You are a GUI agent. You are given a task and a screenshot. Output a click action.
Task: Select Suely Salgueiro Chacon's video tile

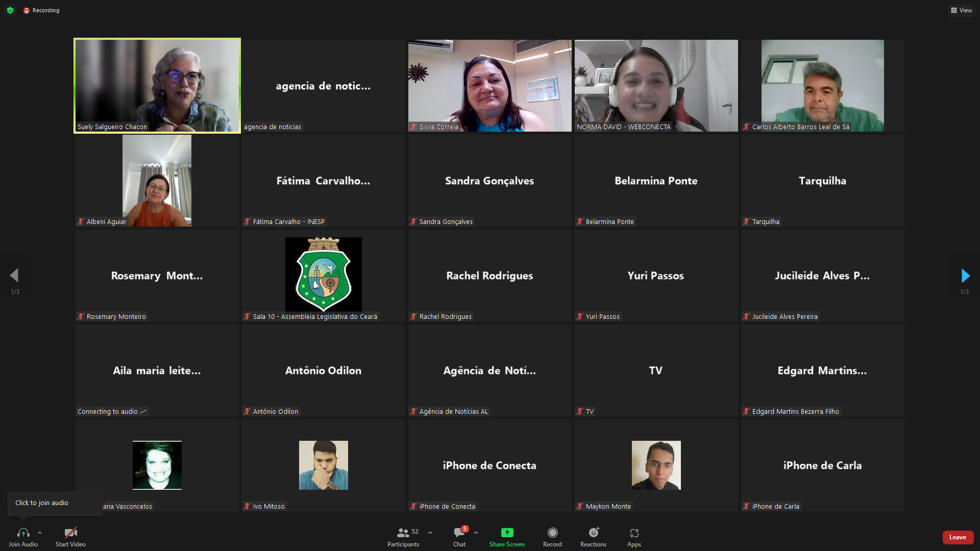pos(157,86)
